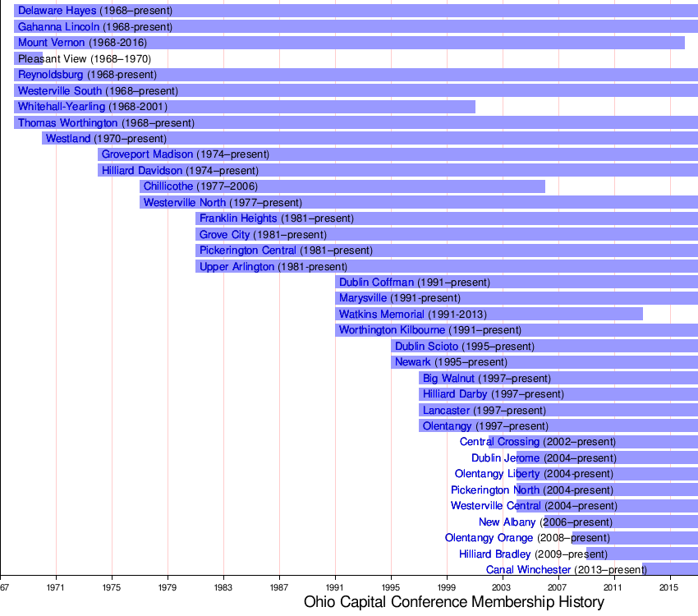Open the Westerville South link
The image size is (698, 616).
60,91
